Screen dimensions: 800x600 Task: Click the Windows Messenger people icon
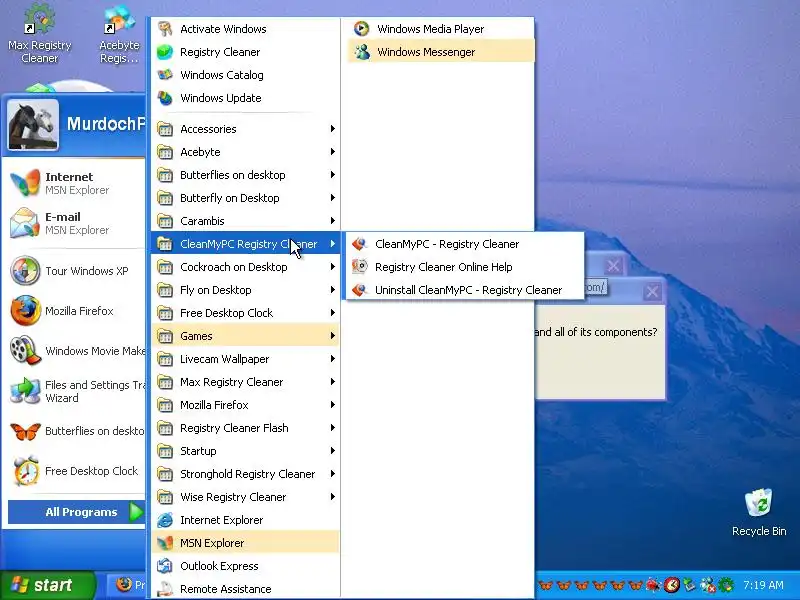click(x=362, y=52)
